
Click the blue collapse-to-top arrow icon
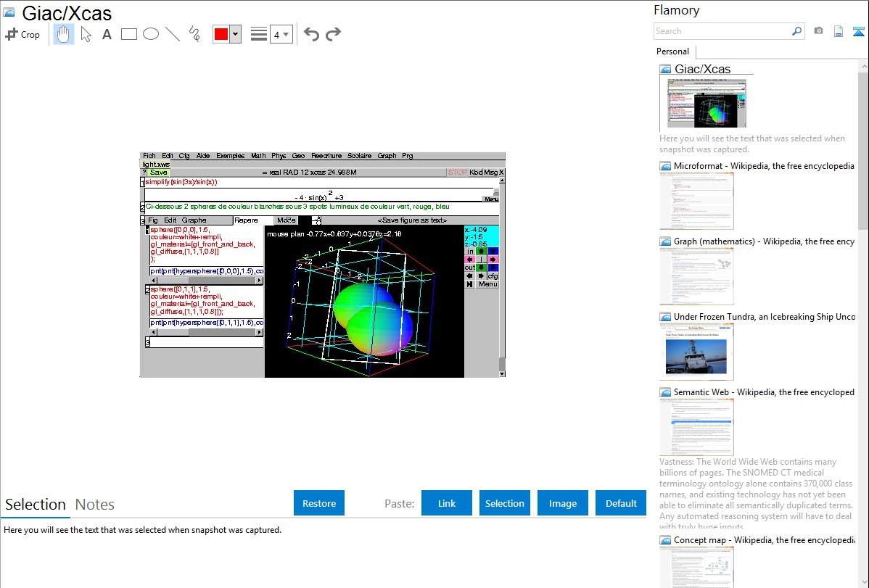(x=858, y=31)
